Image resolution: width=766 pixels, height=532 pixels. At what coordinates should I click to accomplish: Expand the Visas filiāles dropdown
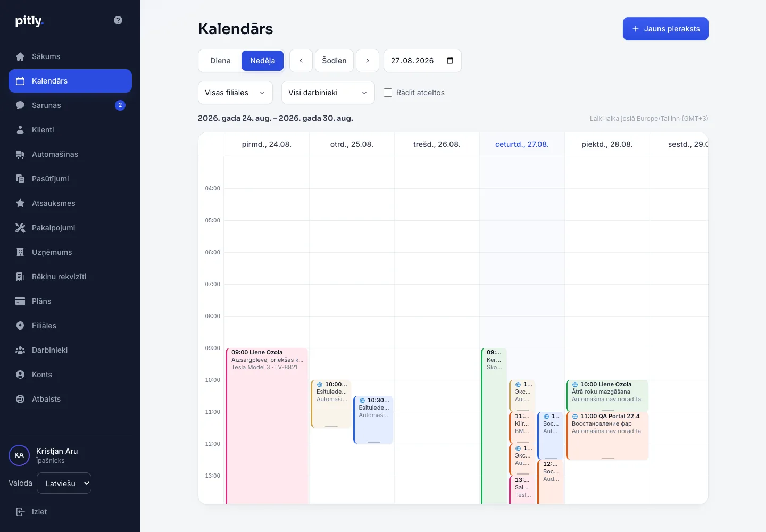coord(235,93)
